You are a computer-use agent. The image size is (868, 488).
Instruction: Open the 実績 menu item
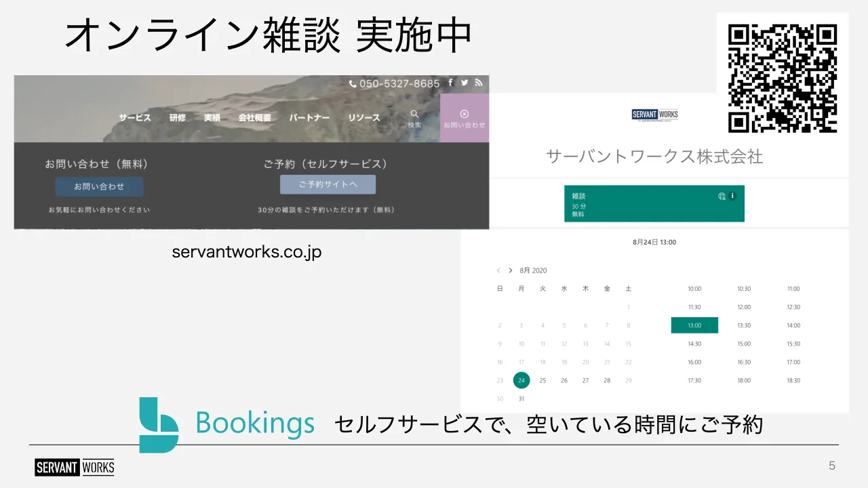coord(212,118)
